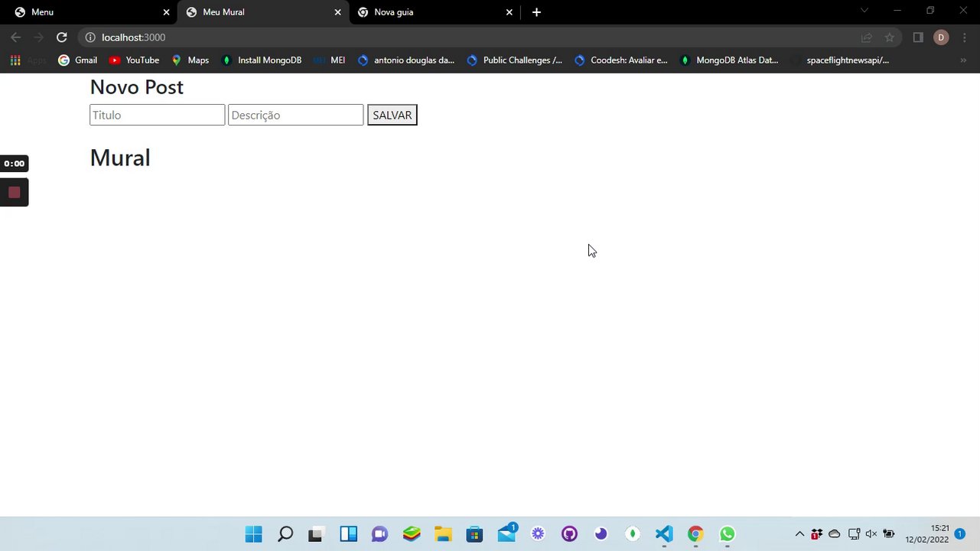The width and height of the screenshot is (980, 551).
Task: Open the spaceflightnewsapi bookmark
Action: pos(840,60)
